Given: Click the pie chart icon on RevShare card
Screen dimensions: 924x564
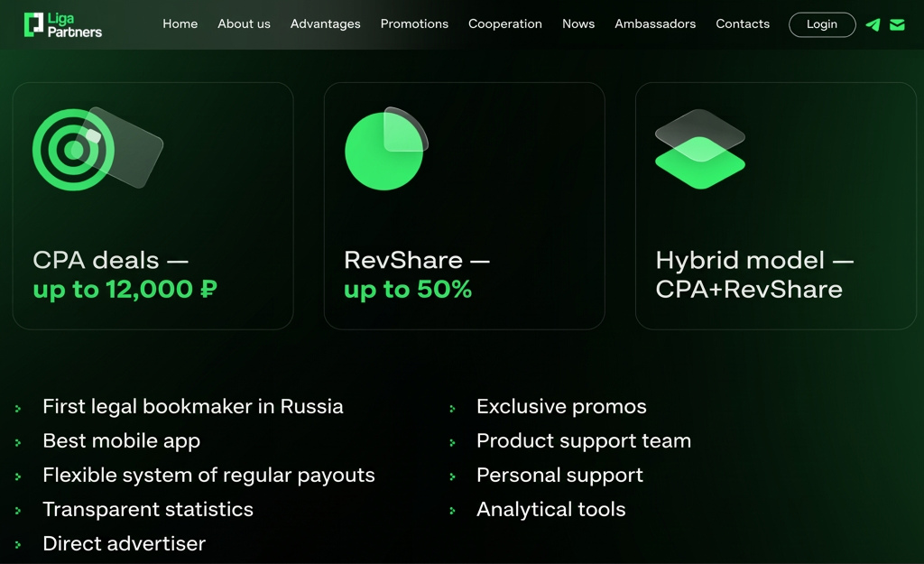Looking at the screenshot, I should coord(386,149).
